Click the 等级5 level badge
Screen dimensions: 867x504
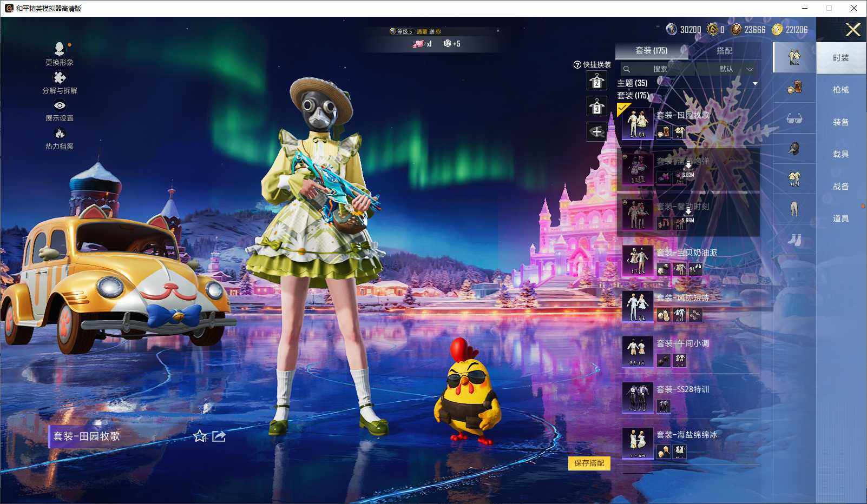click(401, 31)
